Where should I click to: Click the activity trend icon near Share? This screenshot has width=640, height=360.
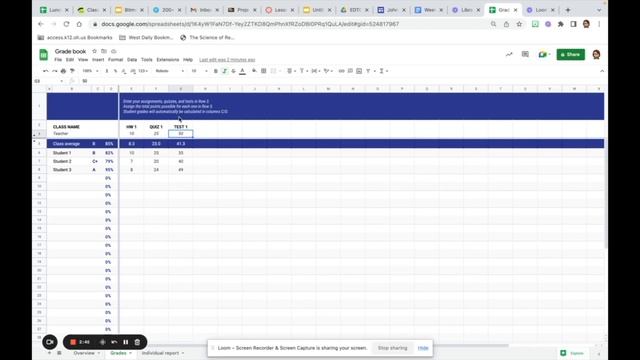[509, 54]
